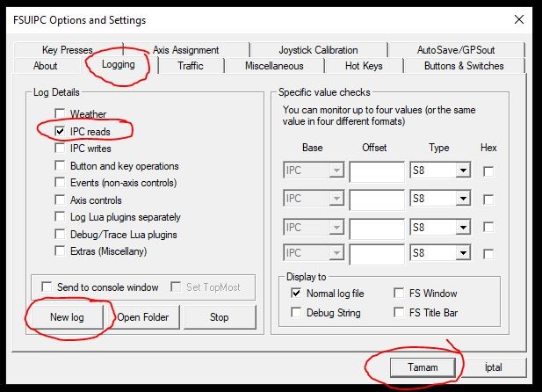542x392 pixels.
Task: Select the AutoSave/GPSout tab
Action: [x=456, y=50]
